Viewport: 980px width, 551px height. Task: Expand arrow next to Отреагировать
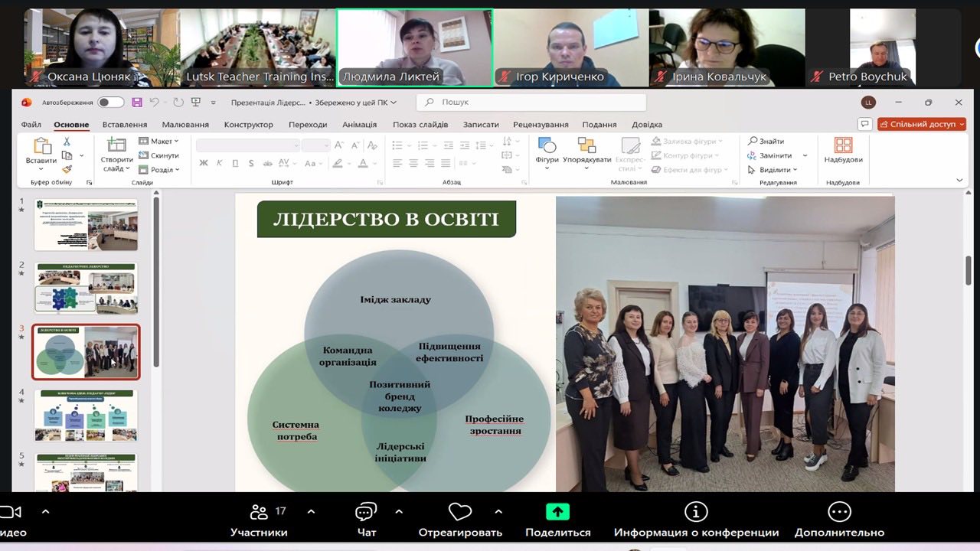498,511
